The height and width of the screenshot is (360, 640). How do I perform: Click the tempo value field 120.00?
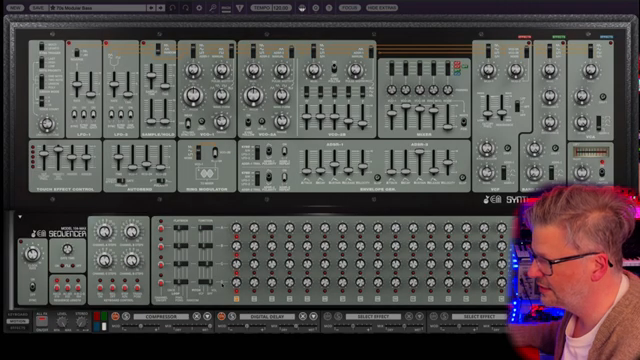point(281,8)
